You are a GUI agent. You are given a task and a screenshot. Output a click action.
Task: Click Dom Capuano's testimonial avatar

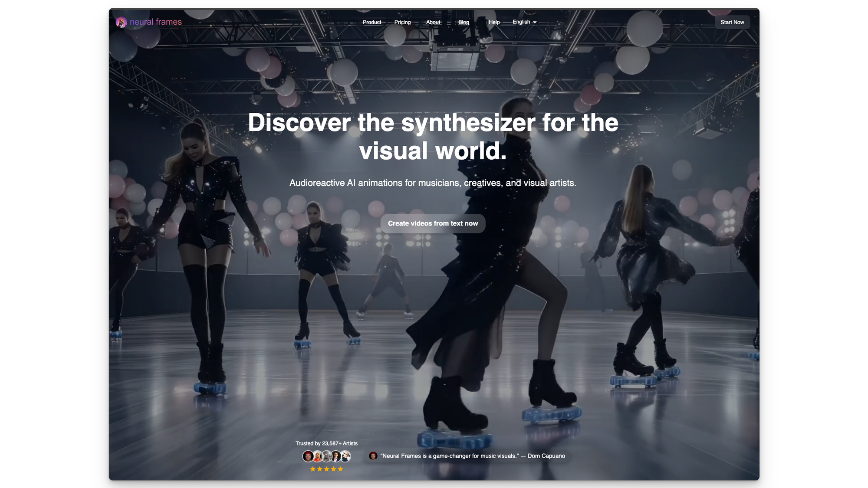(373, 456)
